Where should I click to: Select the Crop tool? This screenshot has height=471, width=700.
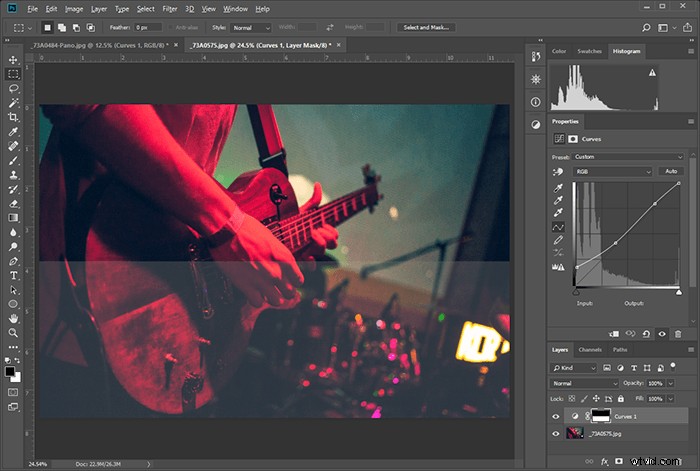pyautogui.click(x=13, y=117)
